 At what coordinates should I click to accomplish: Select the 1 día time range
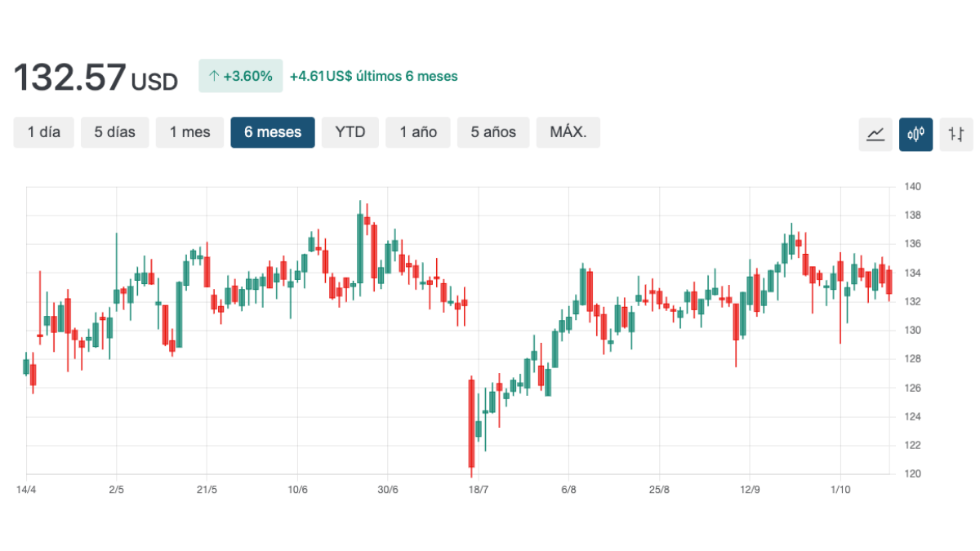point(44,132)
